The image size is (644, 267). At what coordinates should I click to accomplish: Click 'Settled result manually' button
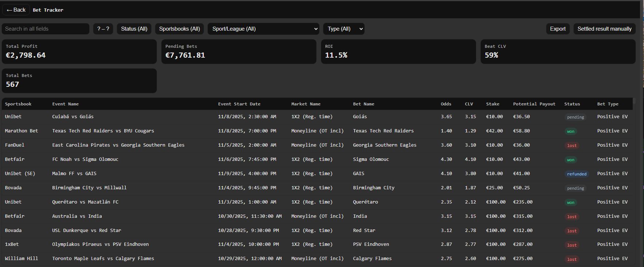[x=604, y=29]
